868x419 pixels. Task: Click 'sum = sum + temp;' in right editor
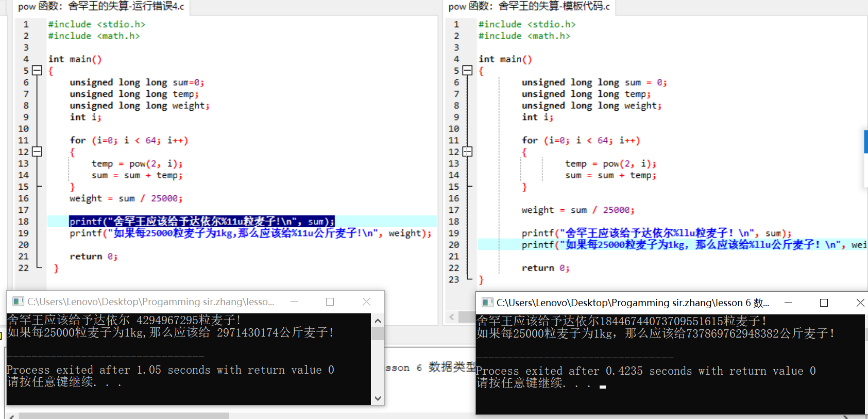610,175
